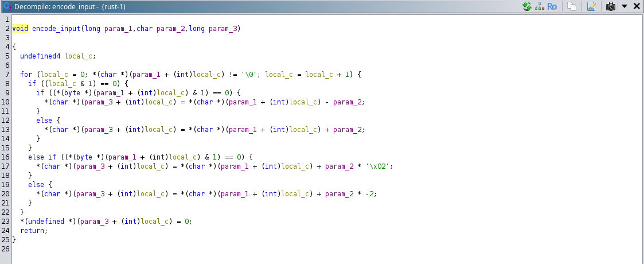644x264 pixels.
Task: Click the closing brace on line 25
Action: coord(14,240)
